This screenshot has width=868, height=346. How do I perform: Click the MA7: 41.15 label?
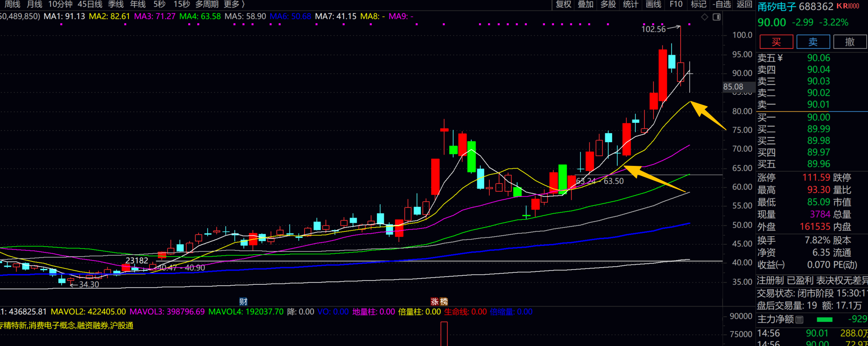pyautogui.click(x=336, y=16)
